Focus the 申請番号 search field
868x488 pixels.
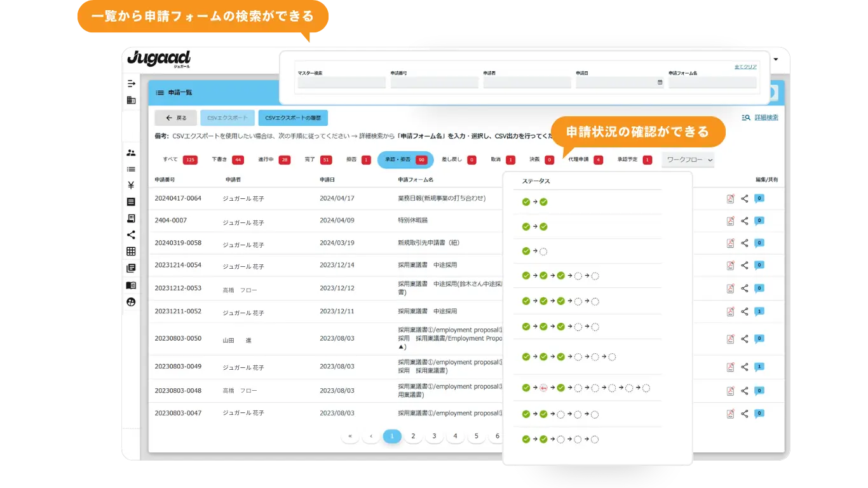[x=435, y=83]
